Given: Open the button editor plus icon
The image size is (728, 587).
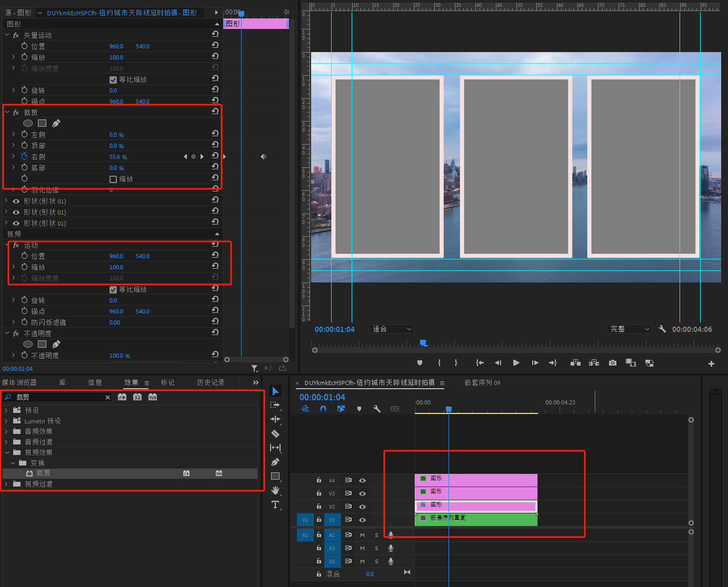Looking at the screenshot, I should (x=711, y=363).
